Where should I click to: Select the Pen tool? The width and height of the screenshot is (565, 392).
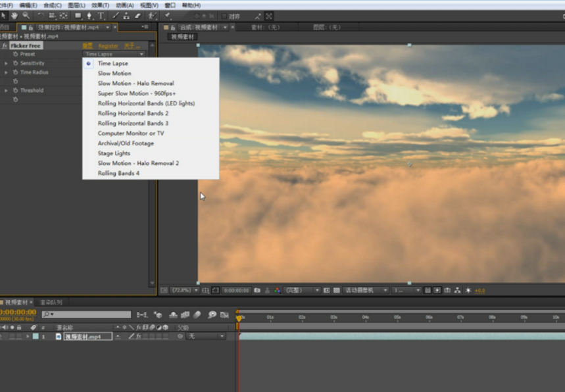coord(89,16)
